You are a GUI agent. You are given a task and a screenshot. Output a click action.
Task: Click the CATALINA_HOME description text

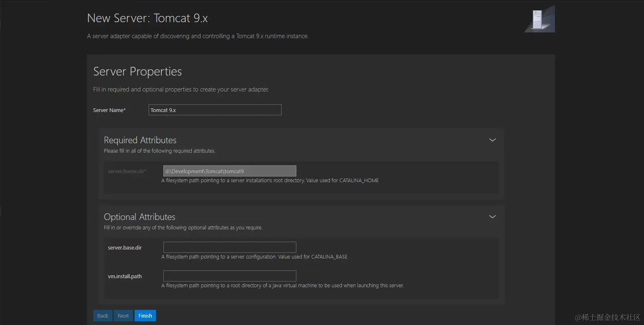click(x=270, y=181)
